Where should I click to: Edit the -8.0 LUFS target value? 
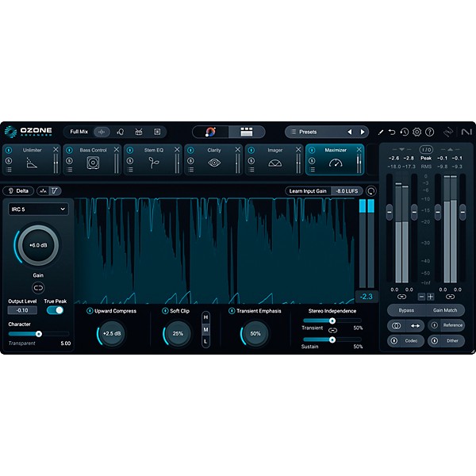347,191
